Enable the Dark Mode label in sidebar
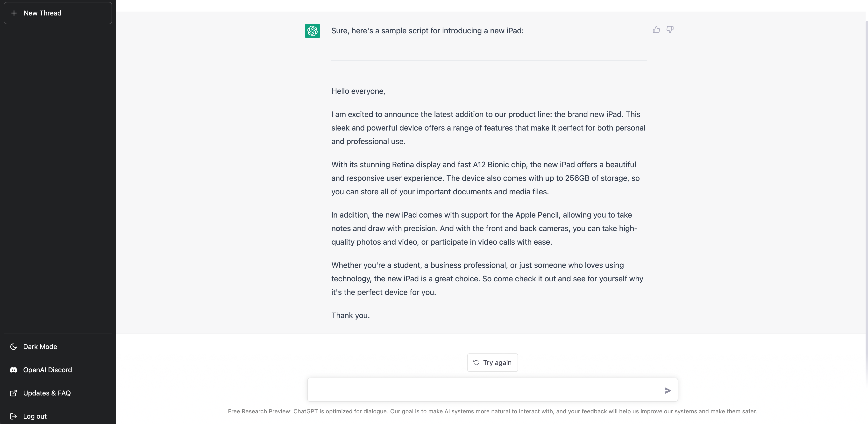 (40, 346)
